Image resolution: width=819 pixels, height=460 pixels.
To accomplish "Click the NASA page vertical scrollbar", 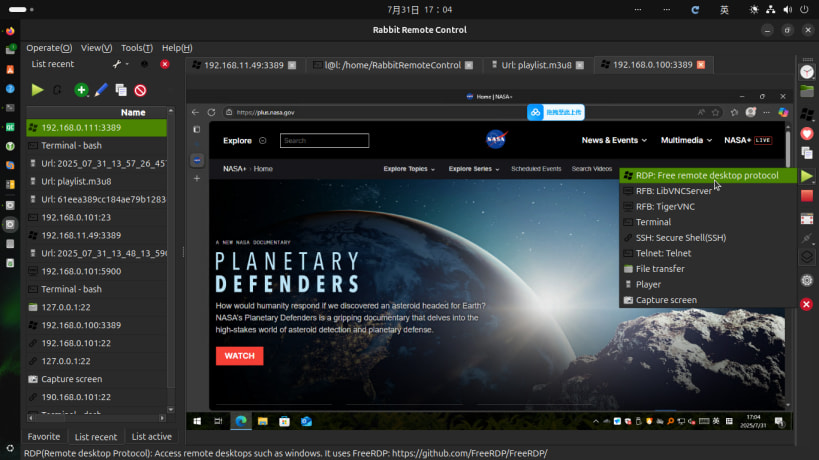I will click(788, 264).
